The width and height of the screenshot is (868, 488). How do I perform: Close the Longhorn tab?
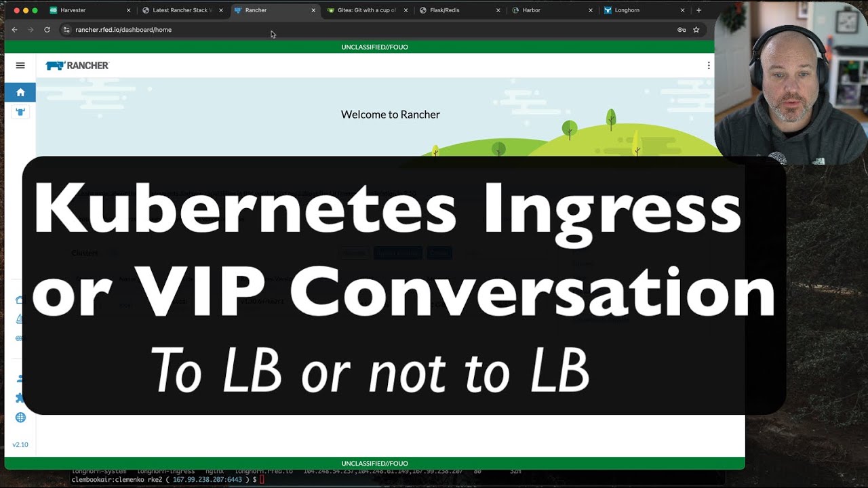(682, 10)
